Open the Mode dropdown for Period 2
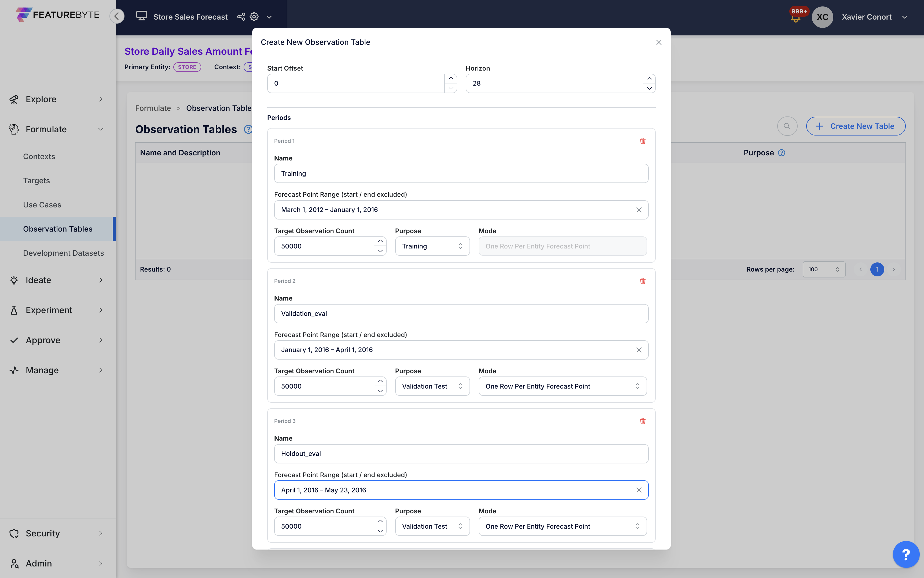 pyautogui.click(x=562, y=386)
